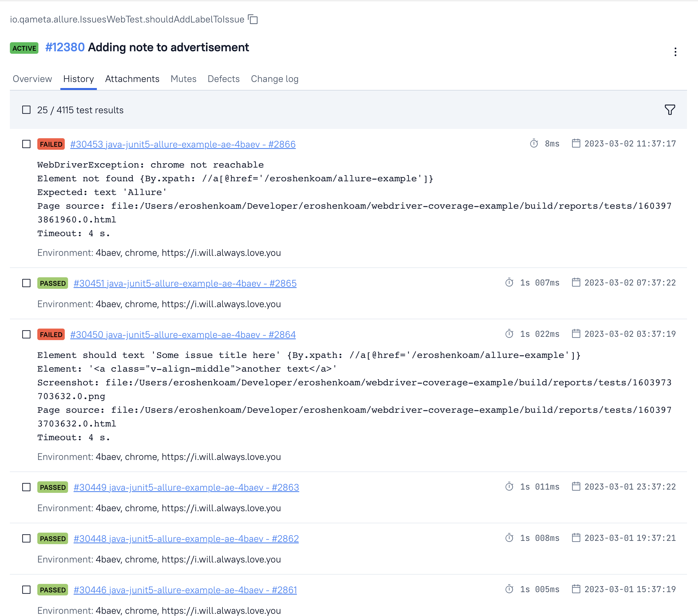
Task: Open the Defects tab
Action: pyautogui.click(x=224, y=79)
